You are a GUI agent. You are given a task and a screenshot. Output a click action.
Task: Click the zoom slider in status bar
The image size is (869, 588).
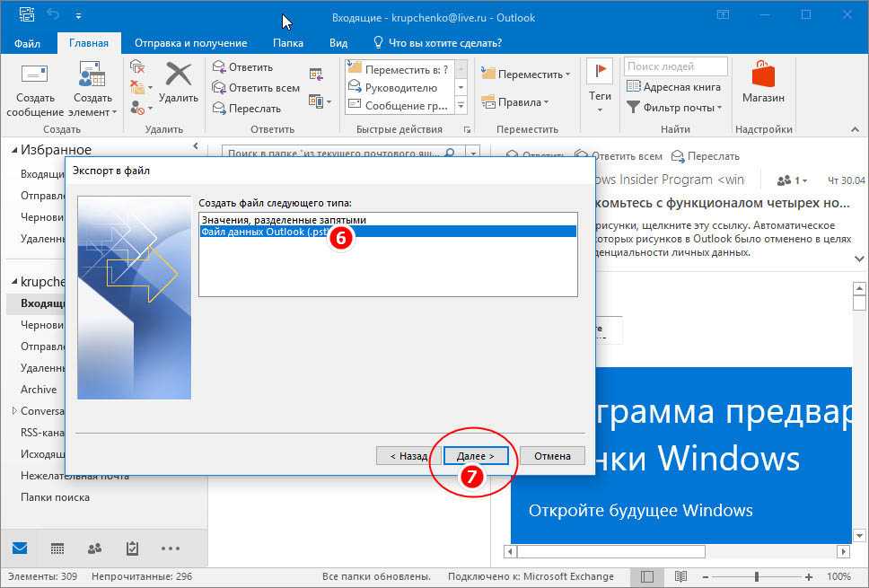[757, 576]
